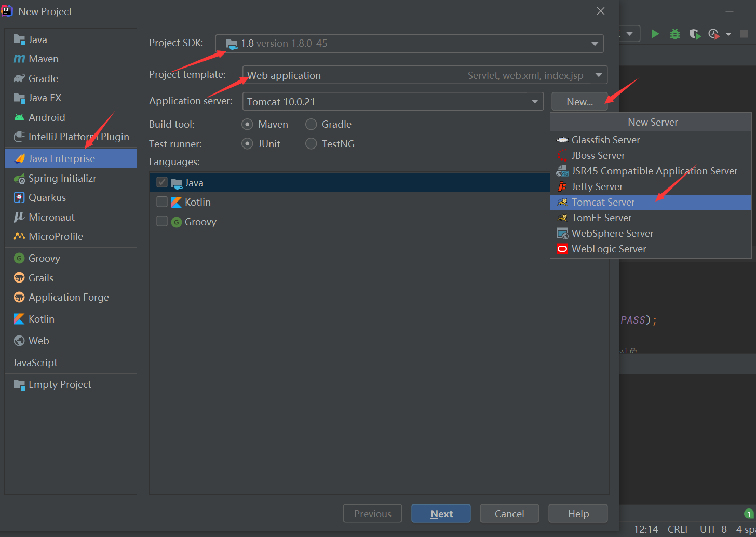Click the Profiler run icon in IDE toolbar

tap(714, 34)
